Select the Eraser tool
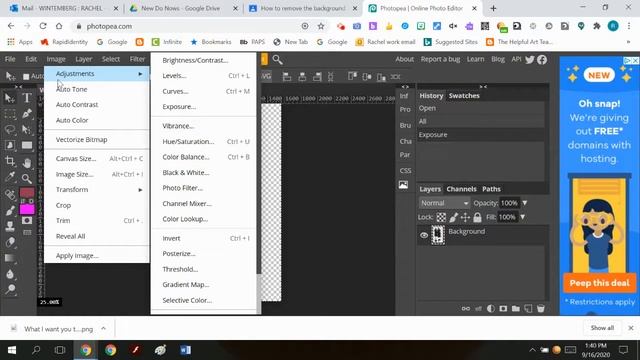The width and height of the screenshot is (640, 360). tap(10, 242)
